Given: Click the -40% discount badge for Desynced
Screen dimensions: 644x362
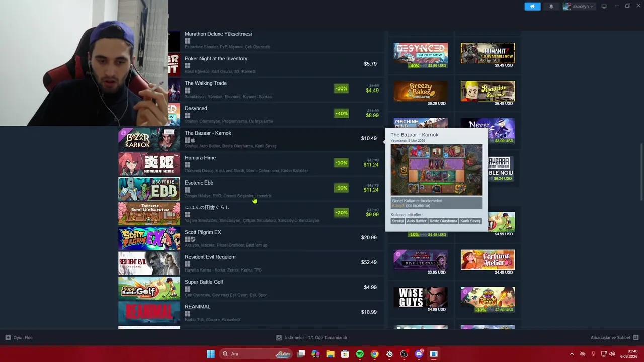Looking at the screenshot, I should tap(341, 113).
